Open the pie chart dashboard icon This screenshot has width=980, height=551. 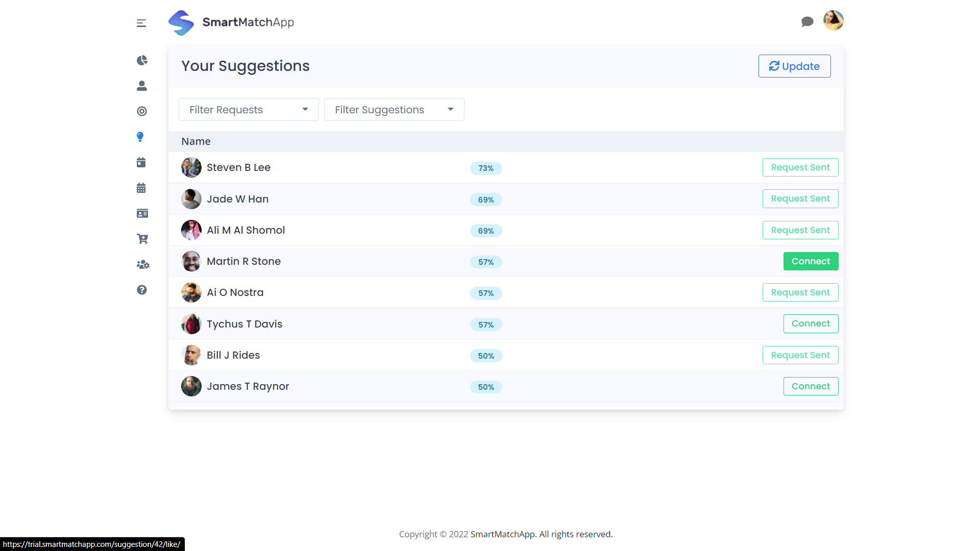142,60
